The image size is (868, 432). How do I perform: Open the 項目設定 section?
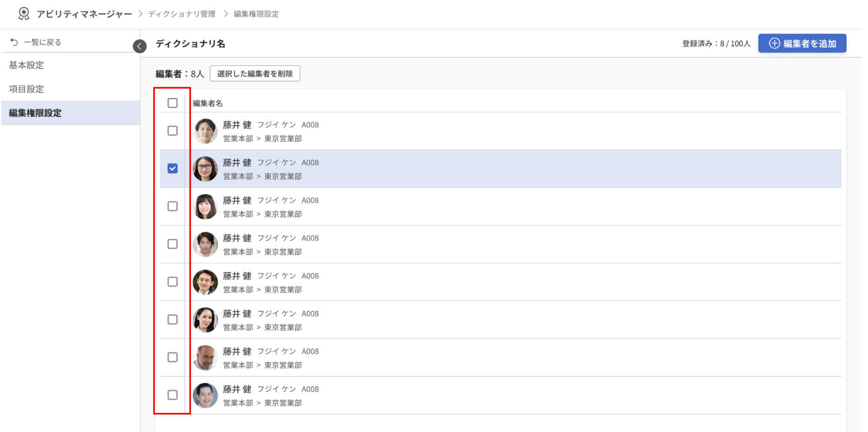(26, 89)
